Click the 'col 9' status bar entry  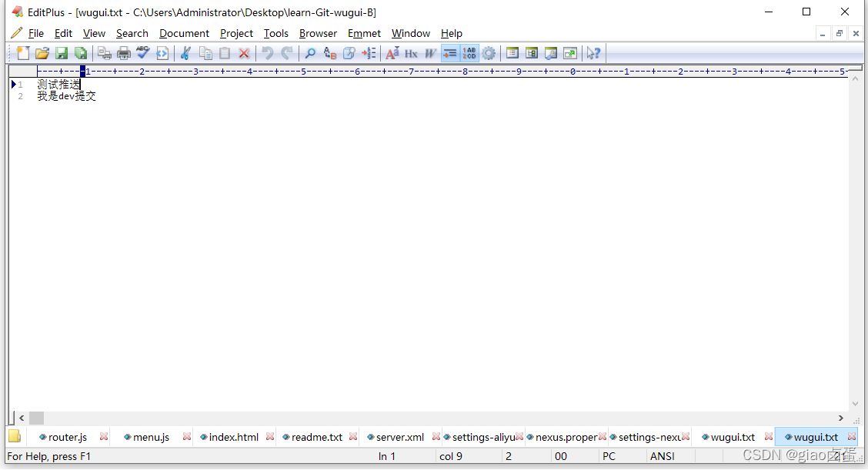point(451,456)
